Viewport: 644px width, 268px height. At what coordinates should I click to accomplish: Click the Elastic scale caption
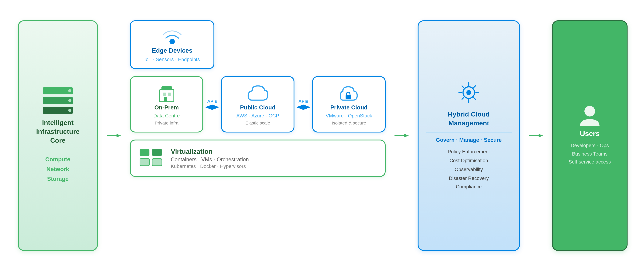click(257, 123)
